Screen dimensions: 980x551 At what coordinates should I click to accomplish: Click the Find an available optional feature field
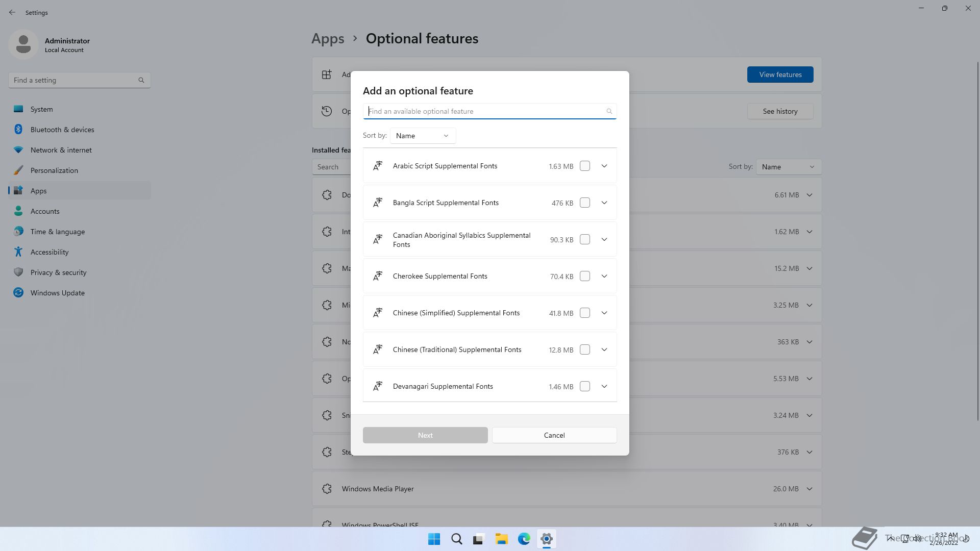point(485,111)
